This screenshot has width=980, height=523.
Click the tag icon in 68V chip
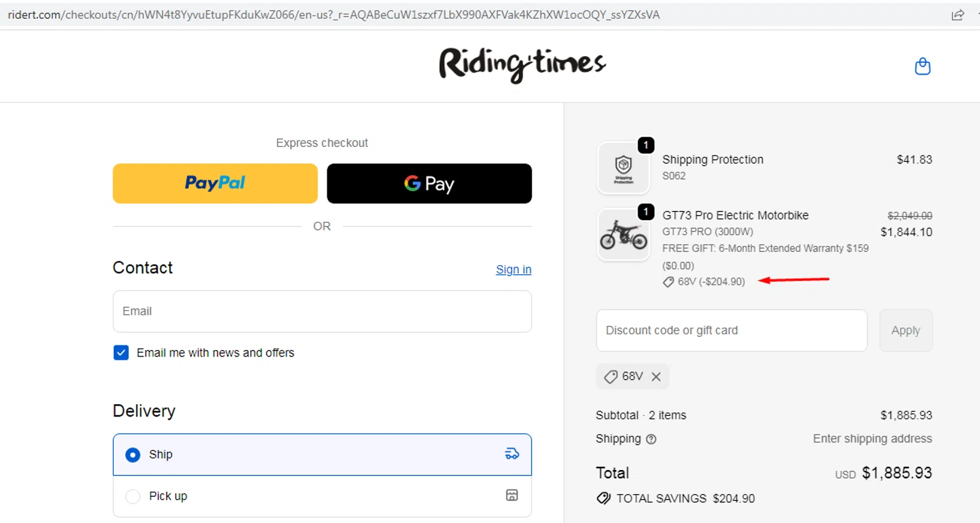point(610,377)
